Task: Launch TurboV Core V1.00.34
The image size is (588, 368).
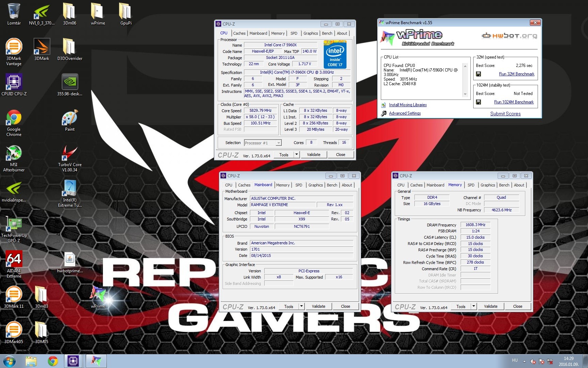Action: (x=70, y=158)
